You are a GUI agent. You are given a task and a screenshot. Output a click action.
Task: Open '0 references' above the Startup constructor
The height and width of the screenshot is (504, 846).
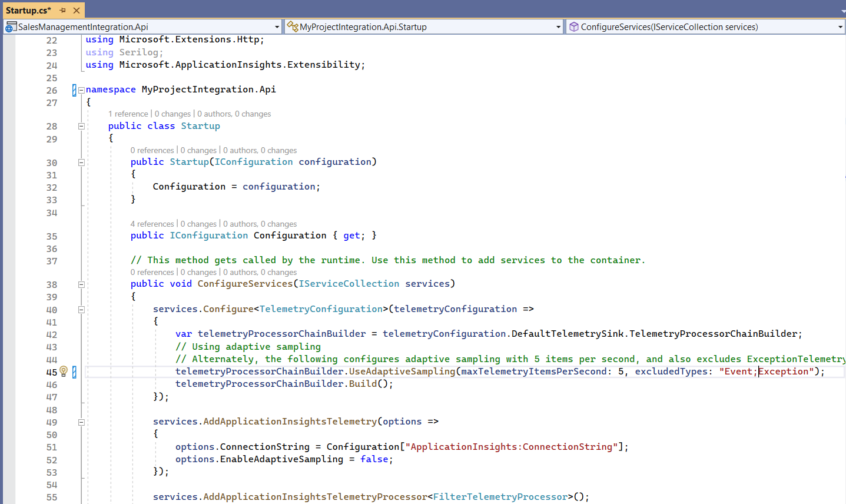click(152, 150)
